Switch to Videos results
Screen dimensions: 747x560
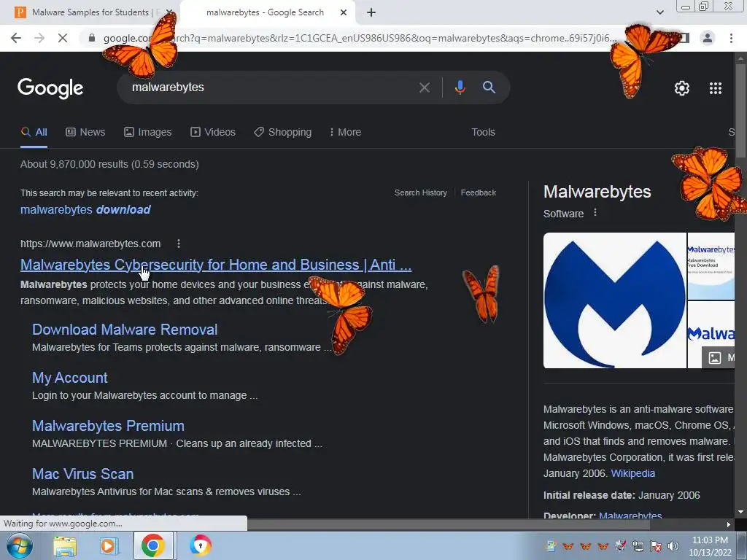pyautogui.click(x=213, y=133)
